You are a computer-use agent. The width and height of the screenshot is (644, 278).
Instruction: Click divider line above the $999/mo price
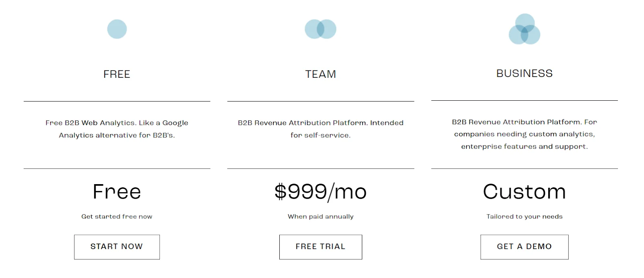point(320,168)
